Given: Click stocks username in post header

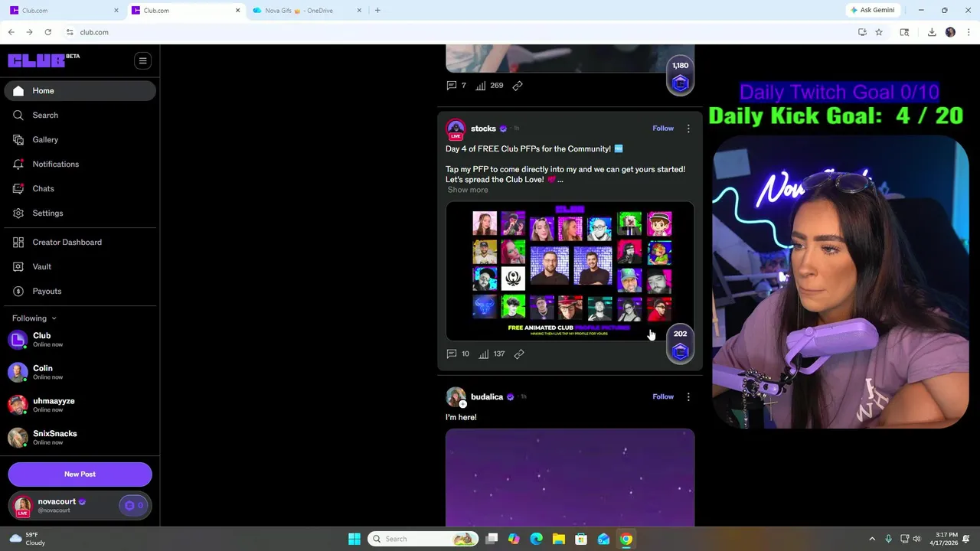Looking at the screenshot, I should 483,129.
